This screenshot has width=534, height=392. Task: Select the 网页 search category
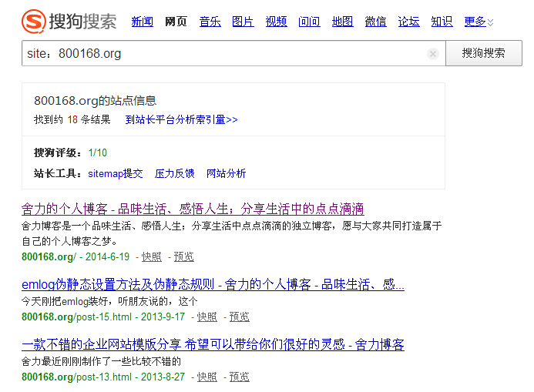pos(176,22)
